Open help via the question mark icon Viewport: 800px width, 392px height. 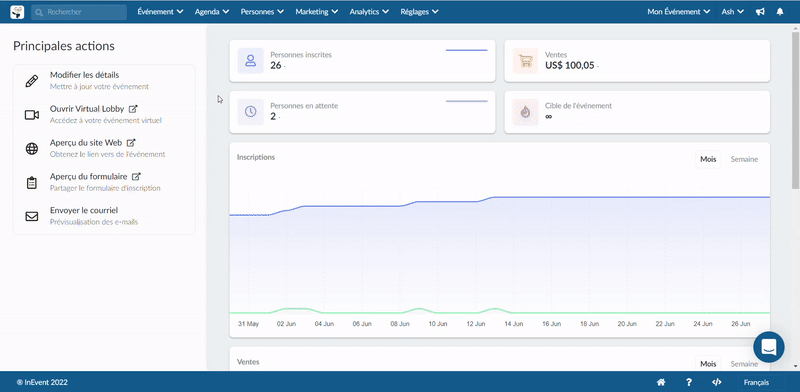pyautogui.click(x=689, y=382)
